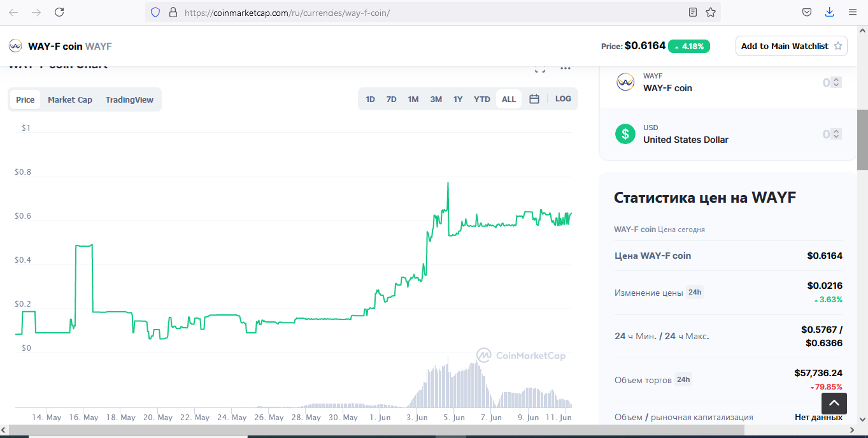Open the рыночная капитализация link
Image resolution: width=868 pixels, height=438 pixels.
[702, 417]
